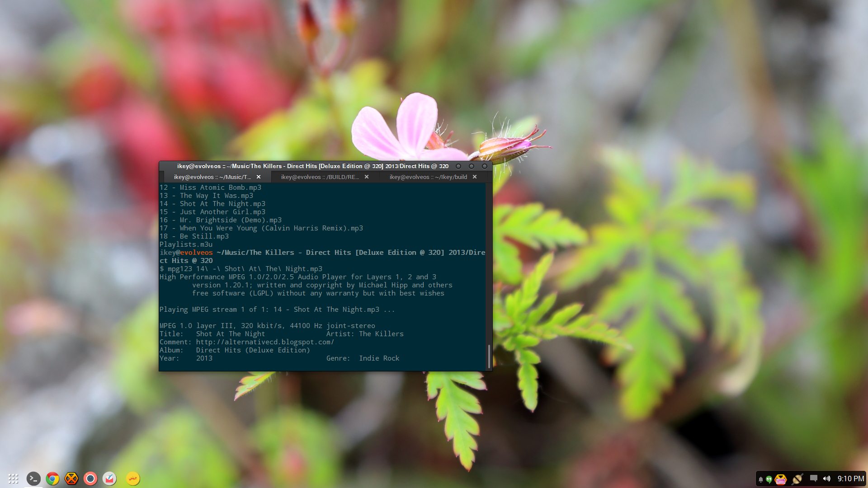Click the 'ikey@evolveos' shell prompt text

(x=186, y=253)
